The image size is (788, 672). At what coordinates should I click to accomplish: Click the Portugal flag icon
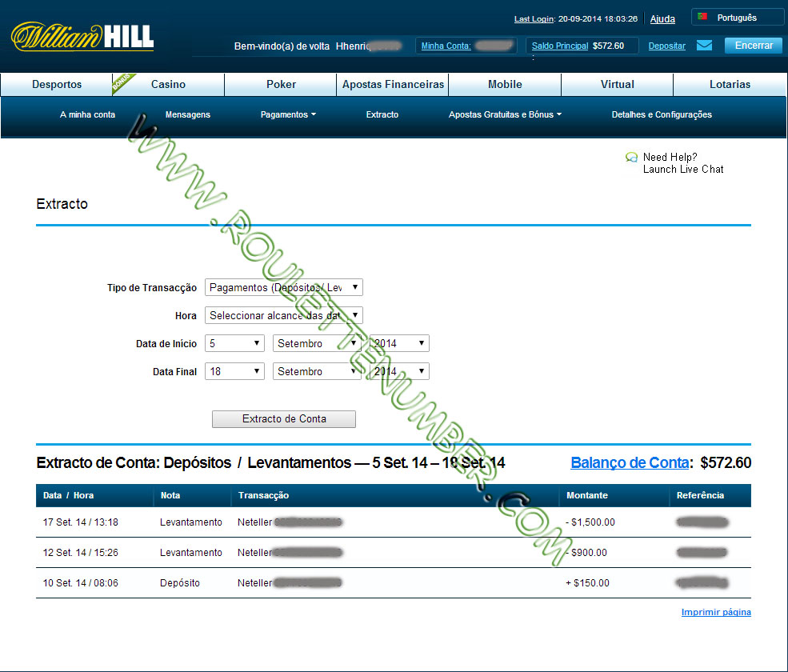[702, 17]
